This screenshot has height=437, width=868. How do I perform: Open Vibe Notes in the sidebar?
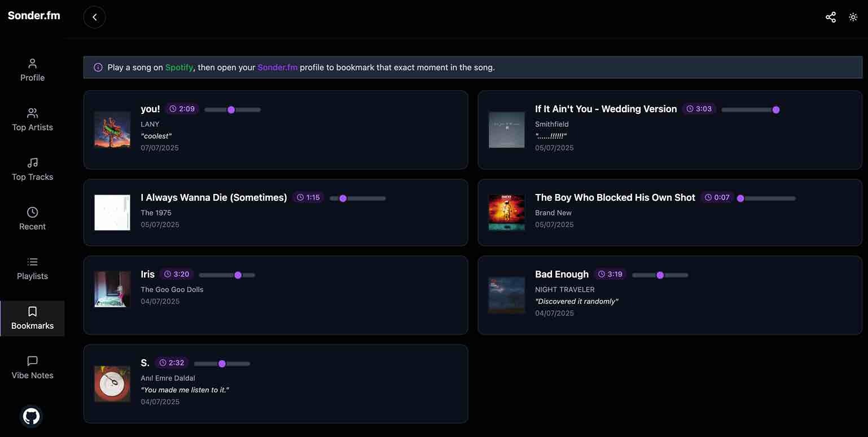32,368
